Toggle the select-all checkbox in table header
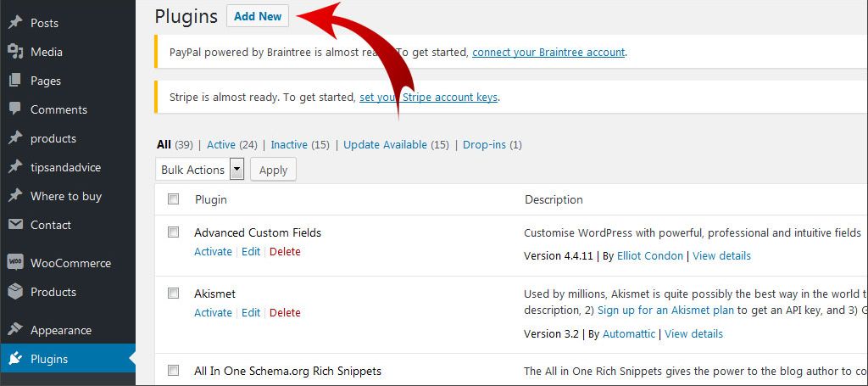 click(174, 199)
